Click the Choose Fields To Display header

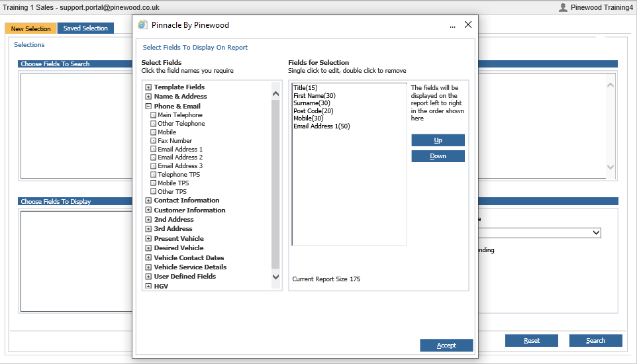point(56,201)
